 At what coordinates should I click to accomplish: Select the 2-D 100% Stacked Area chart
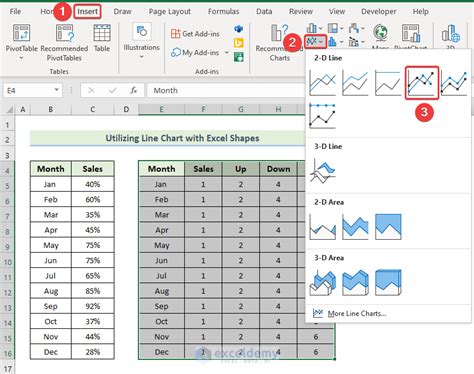(x=388, y=227)
